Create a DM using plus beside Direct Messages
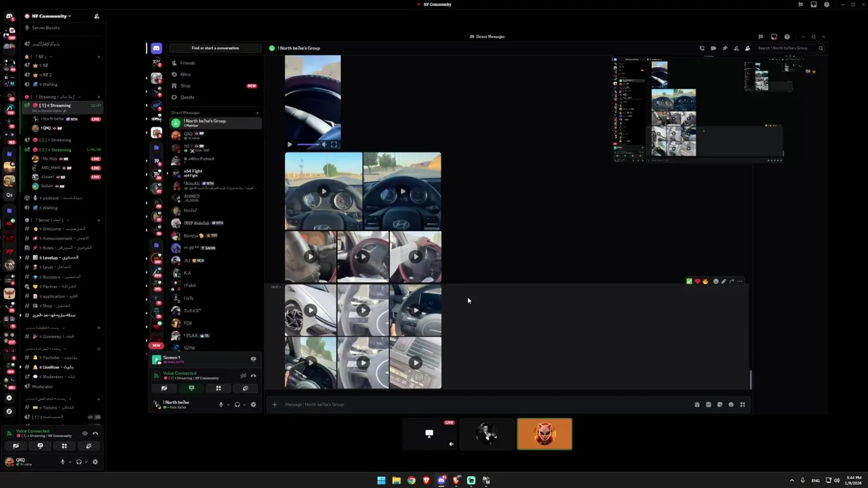Image resolution: width=868 pixels, height=488 pixels. pyautogui.click(x=257, y=113)
